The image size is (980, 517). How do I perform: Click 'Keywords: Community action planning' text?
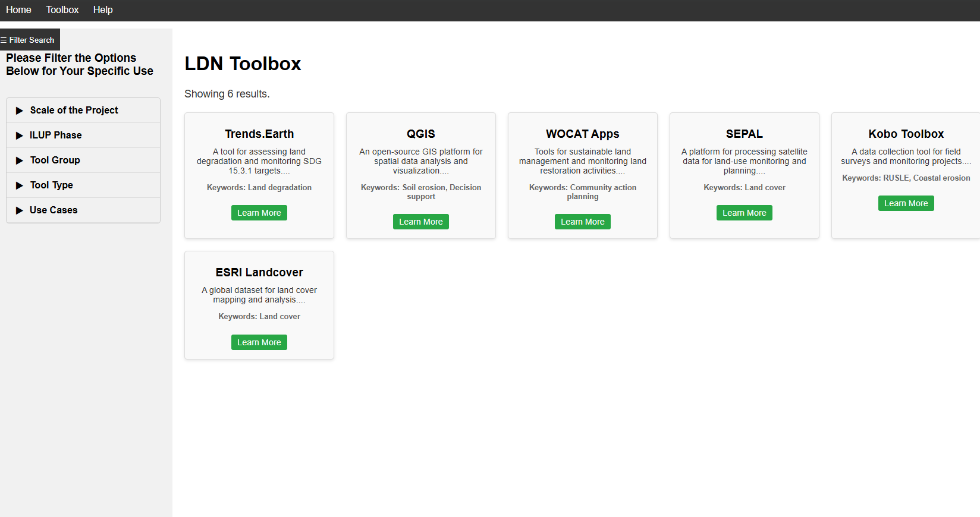click(583, 192)
